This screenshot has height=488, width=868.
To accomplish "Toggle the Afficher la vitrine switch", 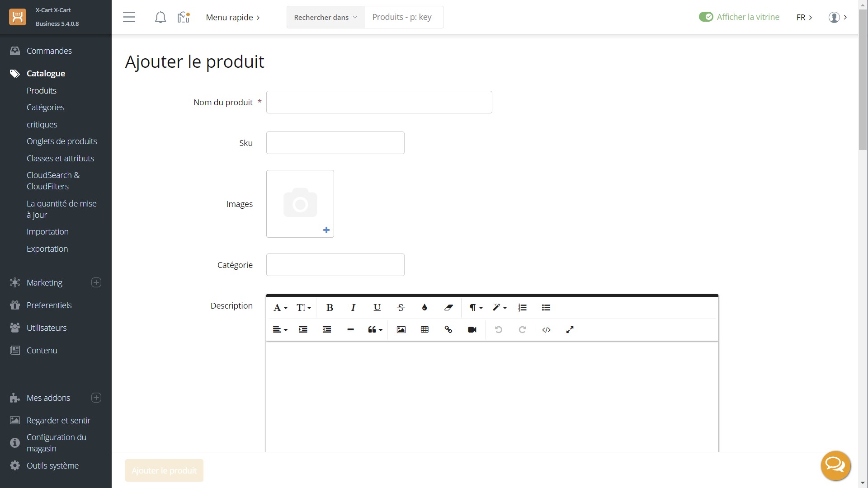I will pyautogui.click(x=706, y=17).
